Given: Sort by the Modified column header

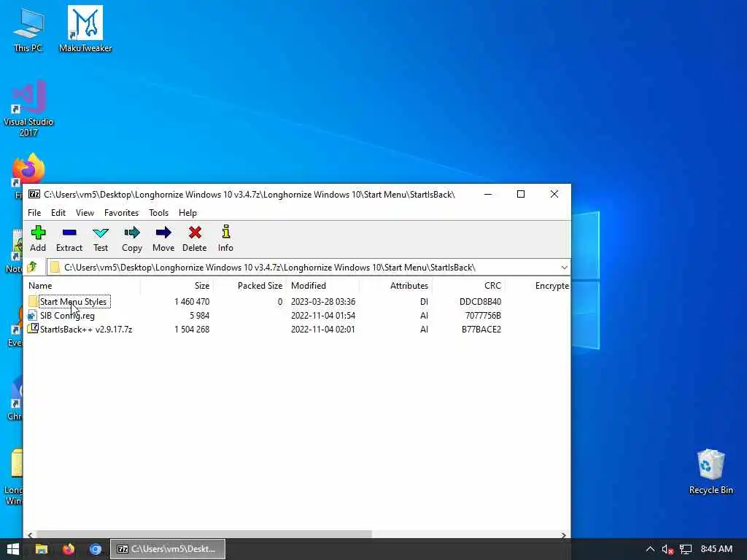Looking at the screenshot, I should pos(322,286).
